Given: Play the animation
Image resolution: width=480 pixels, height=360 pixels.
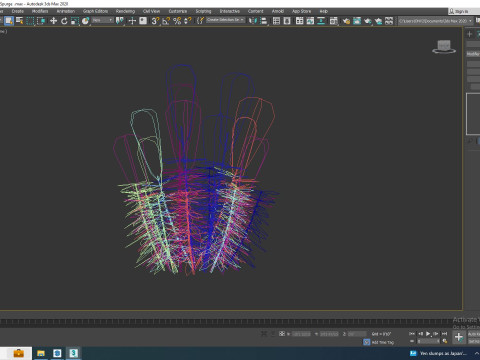Looking at the screenshot, I should 428,333.
